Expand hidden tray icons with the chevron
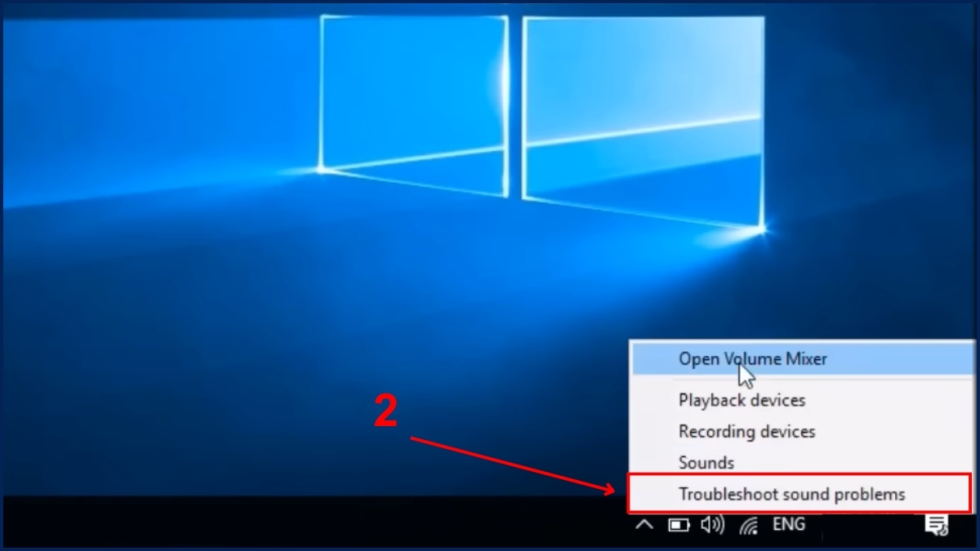The image size is (980, 551). pyautogui.click(x=644, y=525)
